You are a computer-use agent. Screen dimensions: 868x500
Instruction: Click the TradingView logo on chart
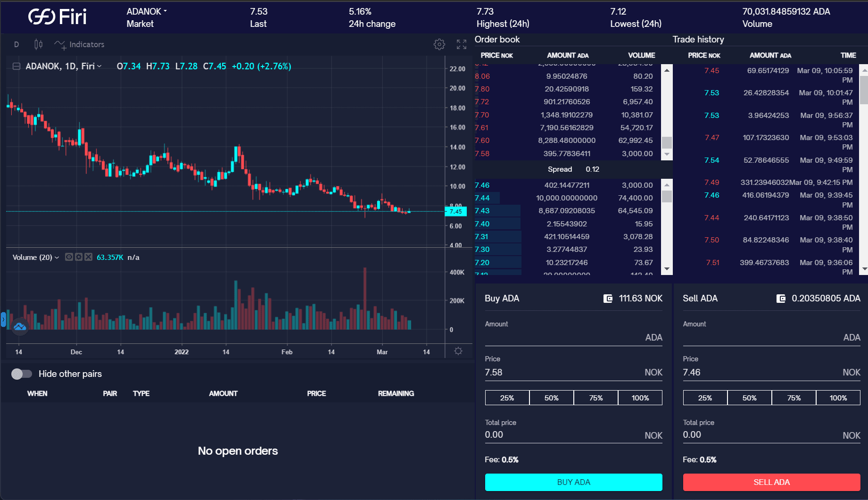tap(20, 326)
